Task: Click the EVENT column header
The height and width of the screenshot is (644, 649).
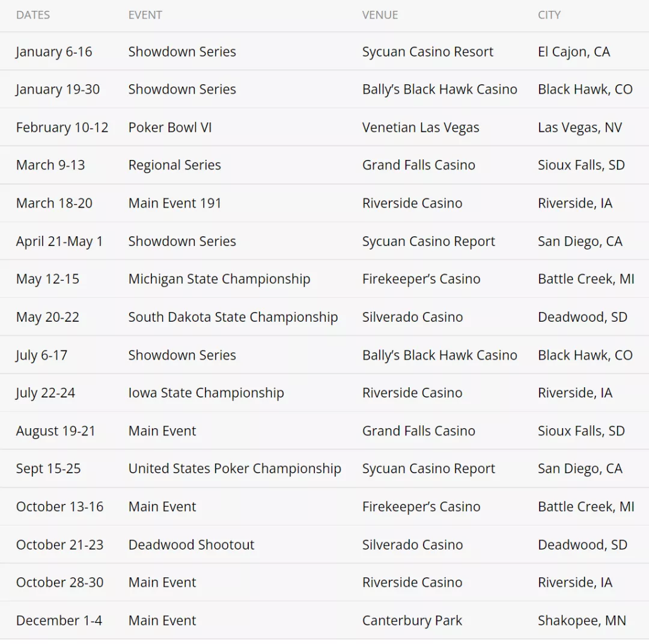Action: click(x=145, y=15)
